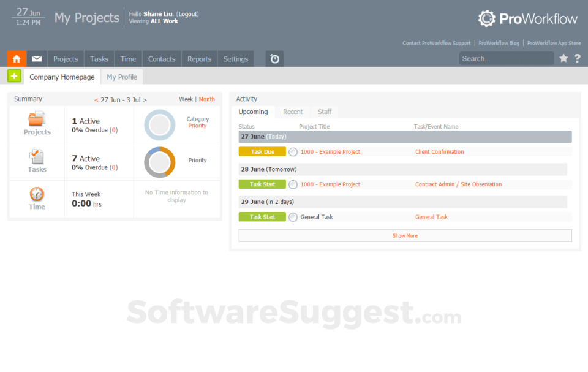Viewport: 588px width, 372px height.
Task: Click the Search input field
Action: 506,59
